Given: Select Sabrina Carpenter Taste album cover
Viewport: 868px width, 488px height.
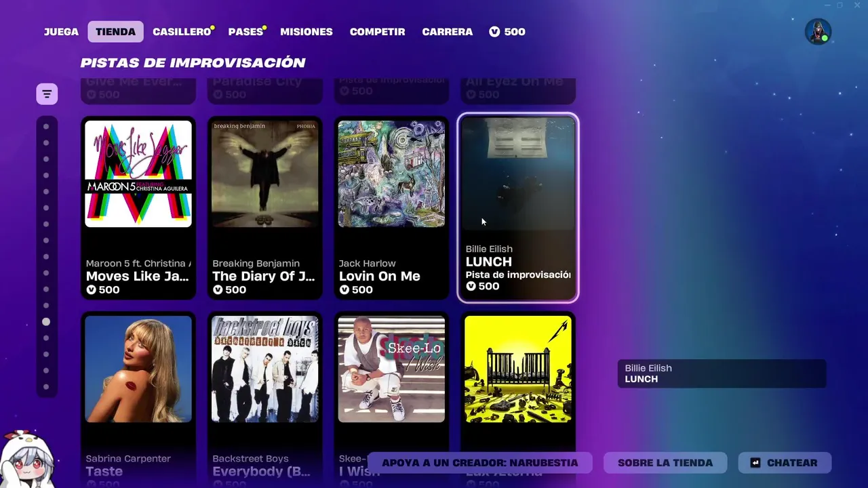Looking at the screenshot, I should click(x=138, y=369).
